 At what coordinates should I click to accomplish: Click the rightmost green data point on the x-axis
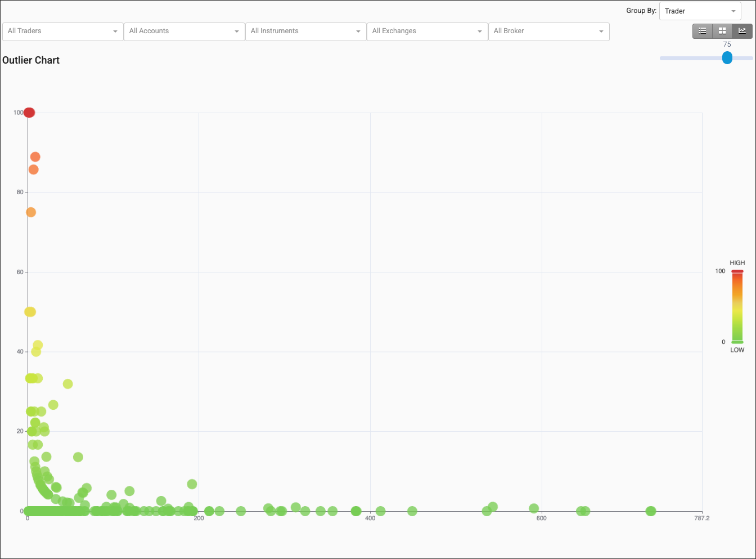pos(651,511)
